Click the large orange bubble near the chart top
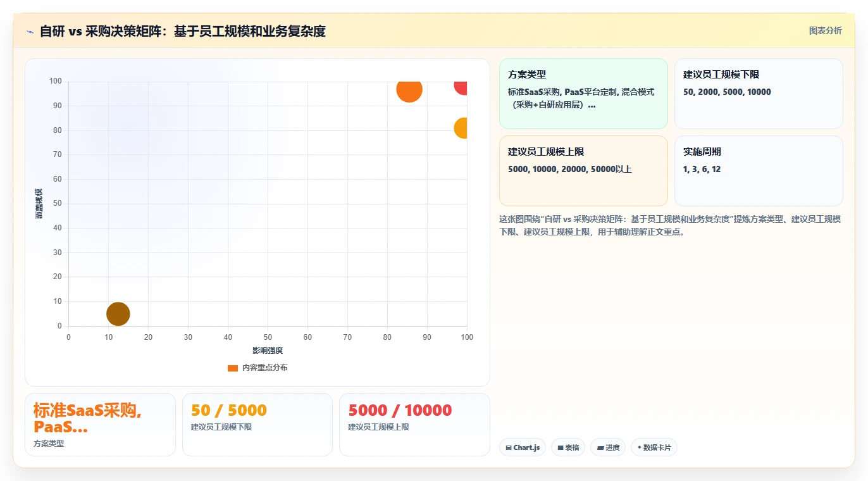 409,89
